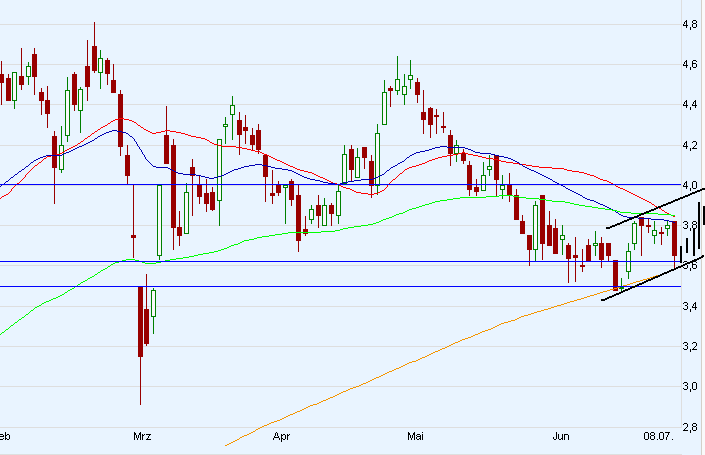The height and width of the screenshot is (455, 705).
Task: Click the 2,8 price axis label
Action: [690, 427]
